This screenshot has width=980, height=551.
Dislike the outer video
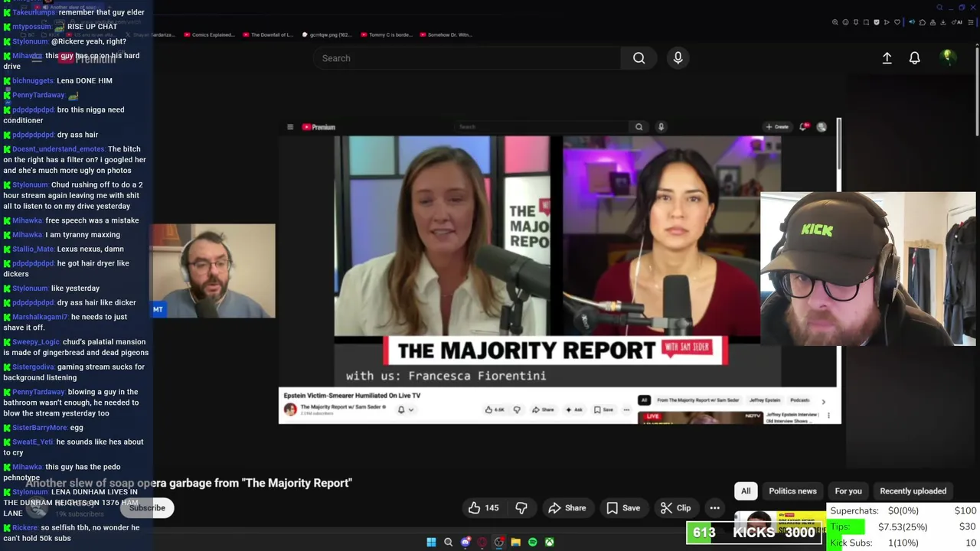pyautogui.click(x=521, y=507)
